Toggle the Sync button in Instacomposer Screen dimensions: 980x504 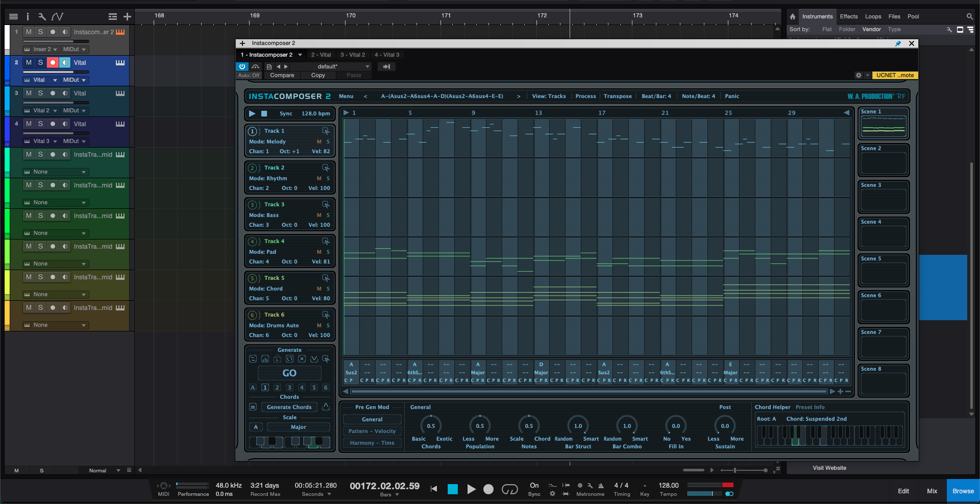286,113
